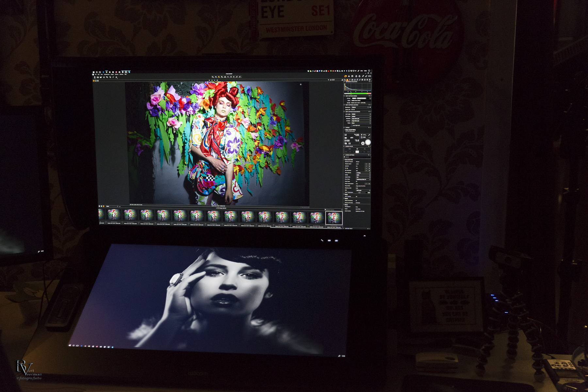Click the exposure warning triangle icon

[x=349, y=76]
